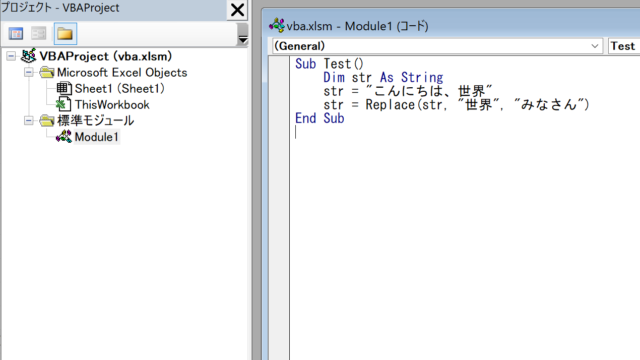Select ThisWorkbook in the project tree
Screen dimensions: 640x360
pyautogui.click(x=112, y=104)
